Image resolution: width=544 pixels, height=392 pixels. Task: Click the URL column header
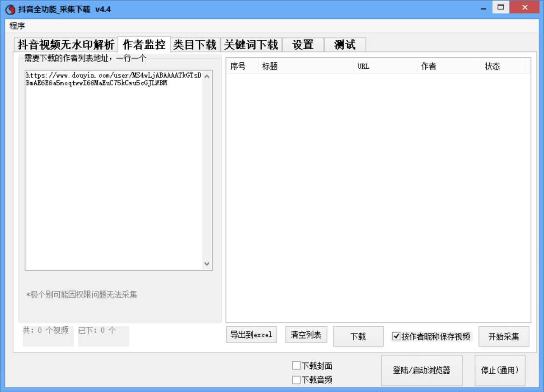click(385, 67)
